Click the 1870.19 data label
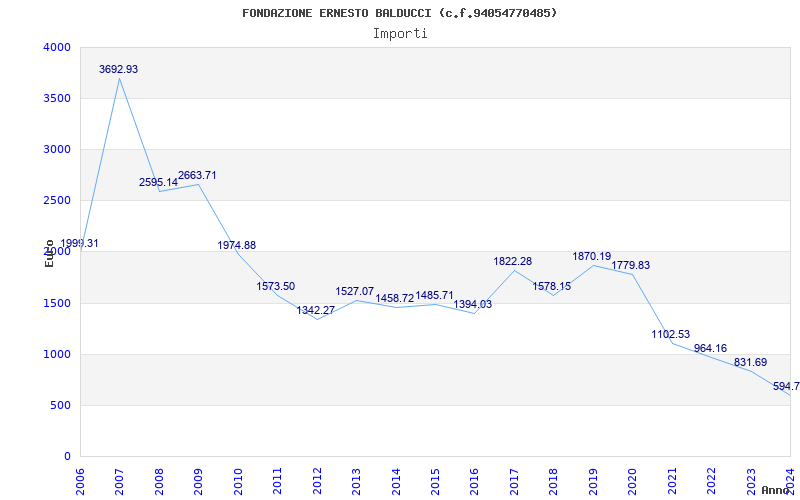Screen dimensions: 800x500 coord(592,256)
